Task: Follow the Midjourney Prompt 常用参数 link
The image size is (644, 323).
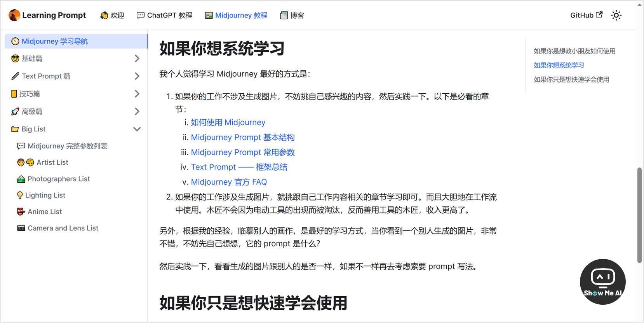Action: [x=243, y=152]
